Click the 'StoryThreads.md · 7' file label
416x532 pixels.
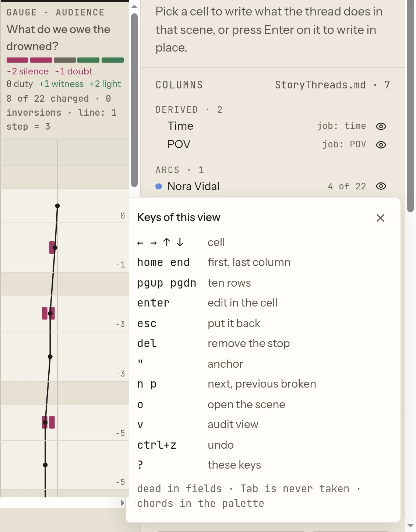[332, 85]
